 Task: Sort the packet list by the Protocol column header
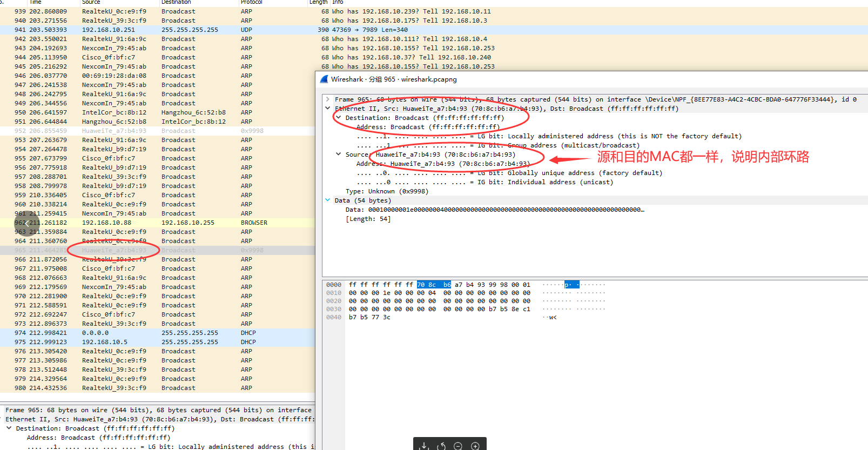pyautogui.click(x=252, y=2)
